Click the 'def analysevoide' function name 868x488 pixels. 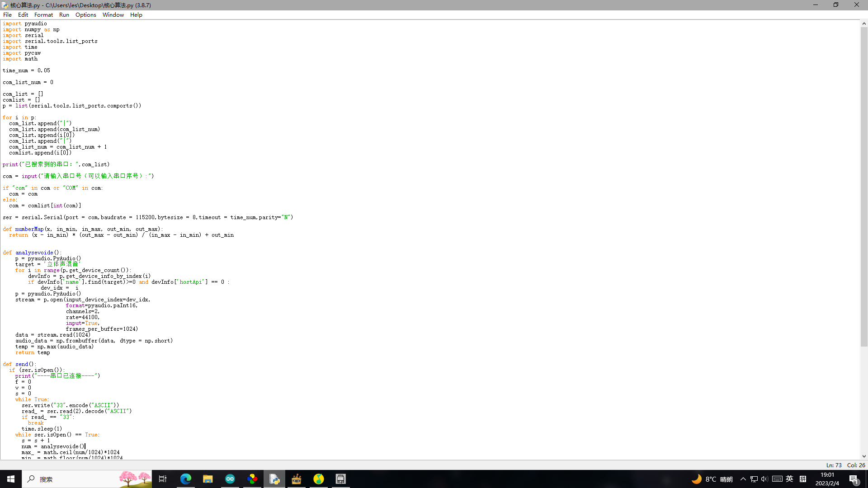34,253
